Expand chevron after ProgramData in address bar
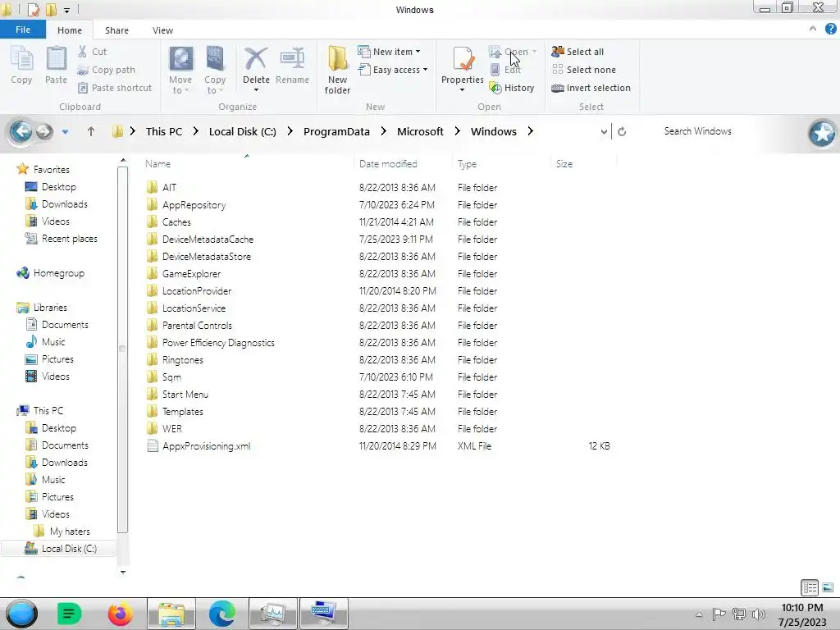 point(383,131)
